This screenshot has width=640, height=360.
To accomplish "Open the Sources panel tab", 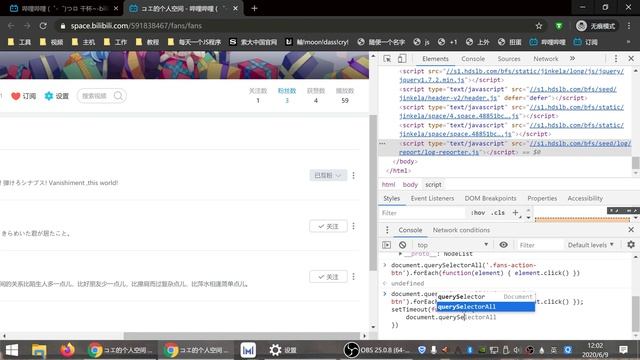I will pos(509,59).
